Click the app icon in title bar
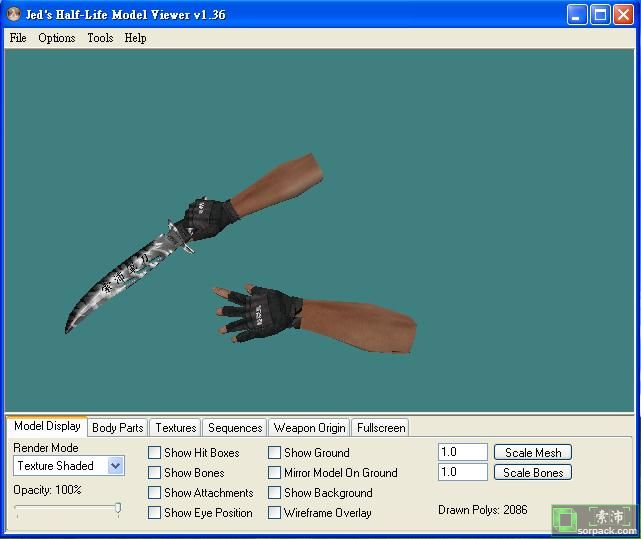 [x=14, y=14]
